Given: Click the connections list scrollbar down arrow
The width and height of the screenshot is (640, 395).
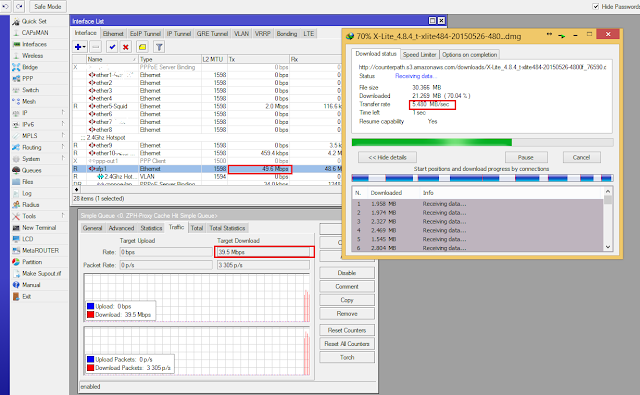Looking at the screenshot, I should point(608,247).
